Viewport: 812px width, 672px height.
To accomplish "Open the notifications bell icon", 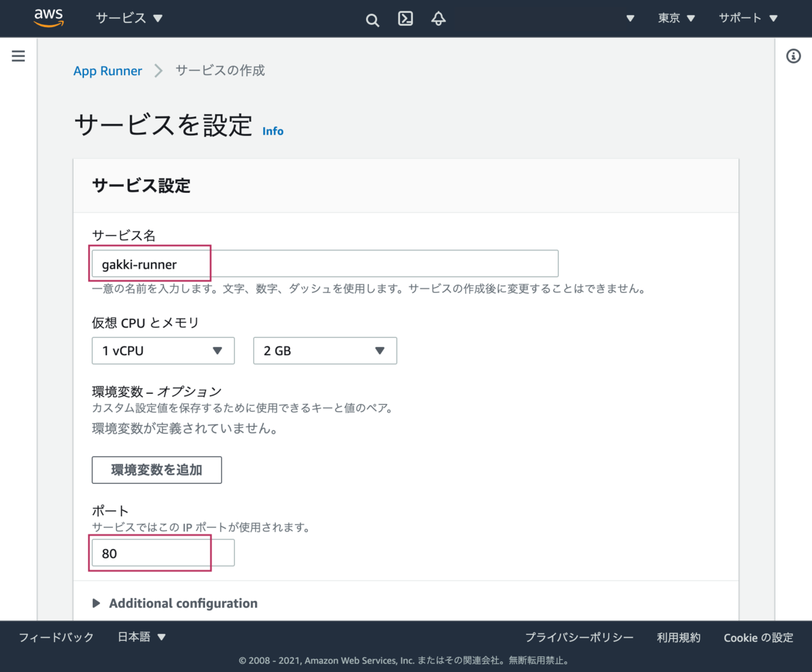I will [438, 18].
